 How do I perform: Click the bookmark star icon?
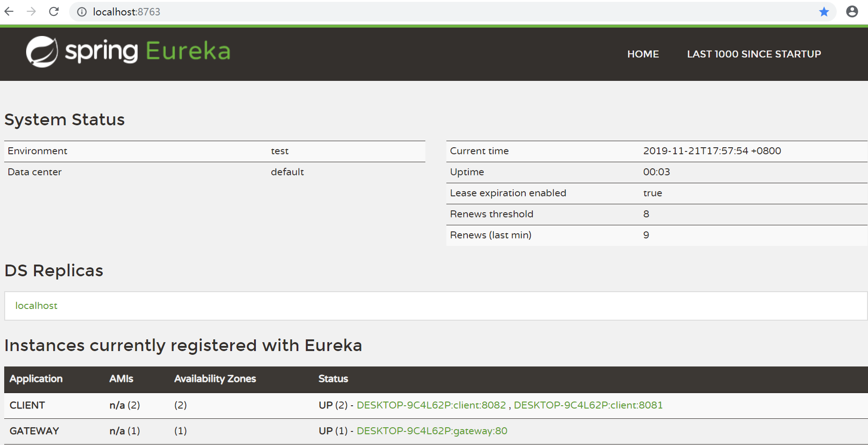point(824,12)
